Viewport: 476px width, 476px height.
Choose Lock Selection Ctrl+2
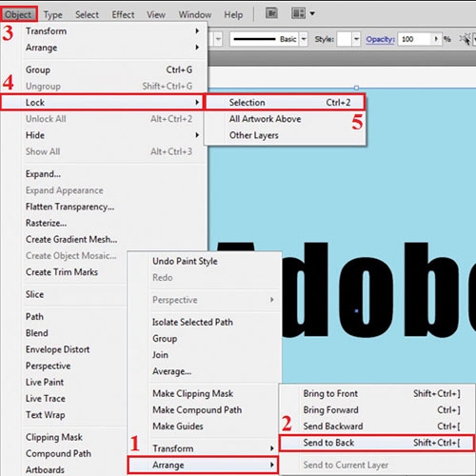tap(285, 103)
